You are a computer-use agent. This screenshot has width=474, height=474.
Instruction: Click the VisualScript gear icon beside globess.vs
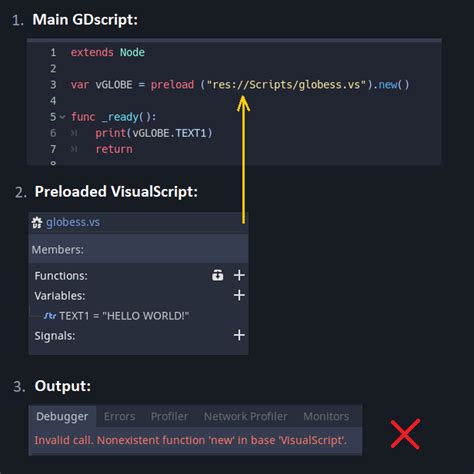(37, 222)
